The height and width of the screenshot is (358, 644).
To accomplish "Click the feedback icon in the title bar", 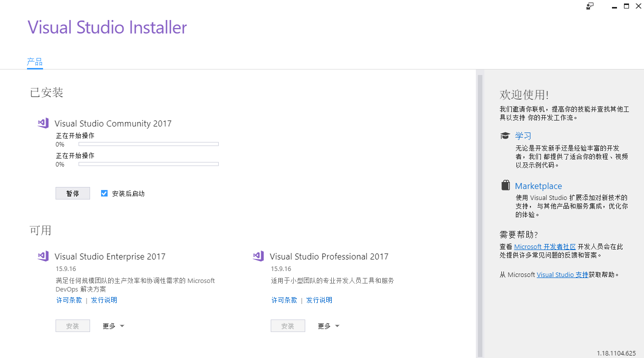I will (589, 6).
